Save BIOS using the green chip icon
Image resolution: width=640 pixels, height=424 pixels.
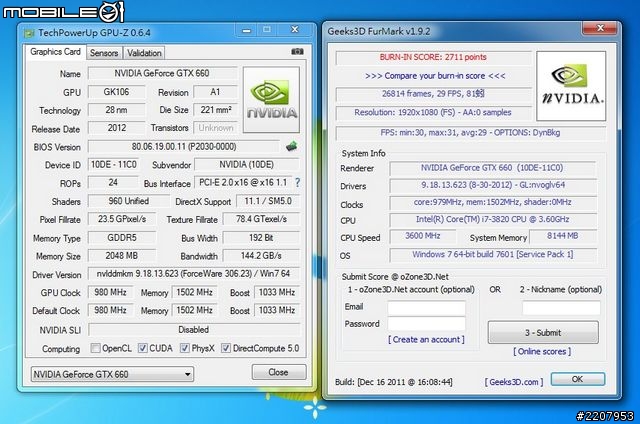[291, 146]
